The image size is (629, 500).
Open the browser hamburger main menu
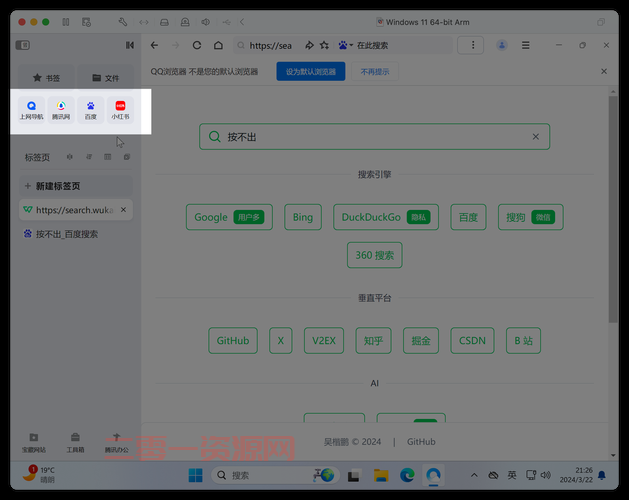(524, 45)
